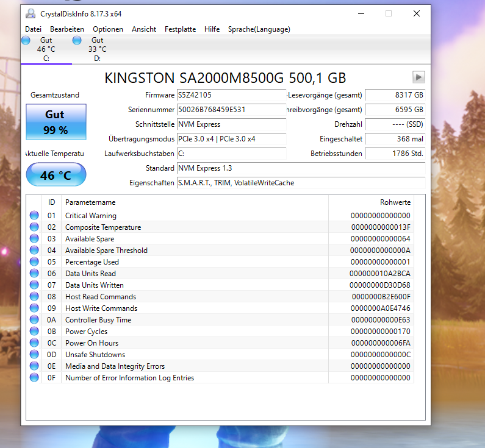Open the Bearbeiten menu

coord(67,29)
